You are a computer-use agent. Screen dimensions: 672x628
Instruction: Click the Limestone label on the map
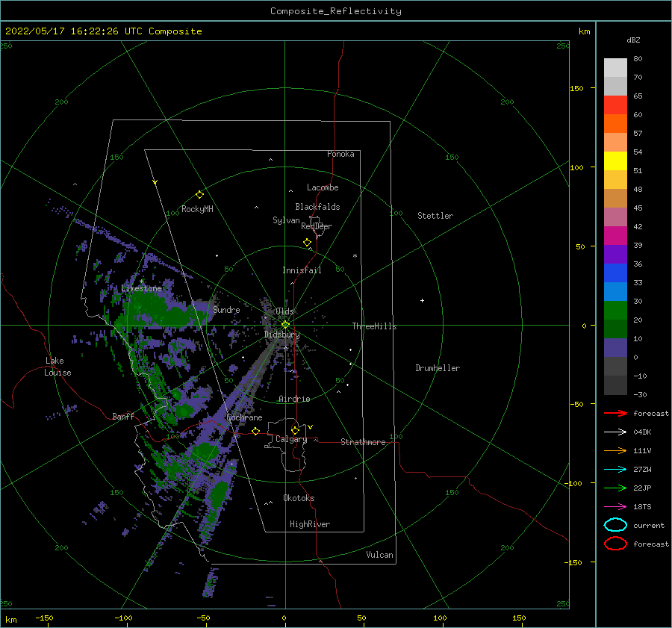coord(141,288)
